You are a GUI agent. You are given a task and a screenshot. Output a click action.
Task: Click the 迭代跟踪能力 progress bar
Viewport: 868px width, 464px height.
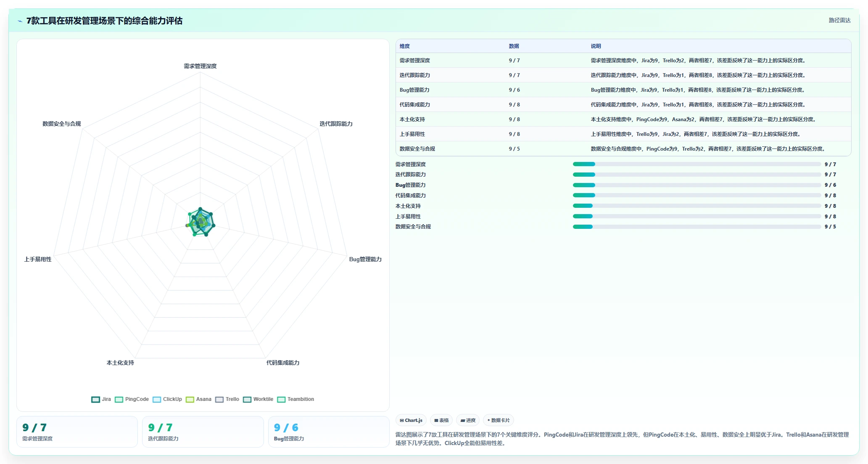point(697,175)
